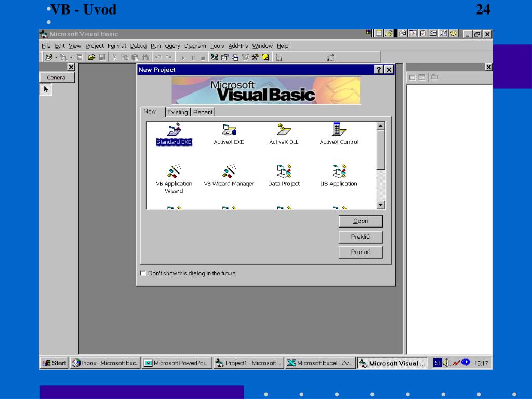Open the File menu
Screen dimensions: 532x399
point(46,46)
